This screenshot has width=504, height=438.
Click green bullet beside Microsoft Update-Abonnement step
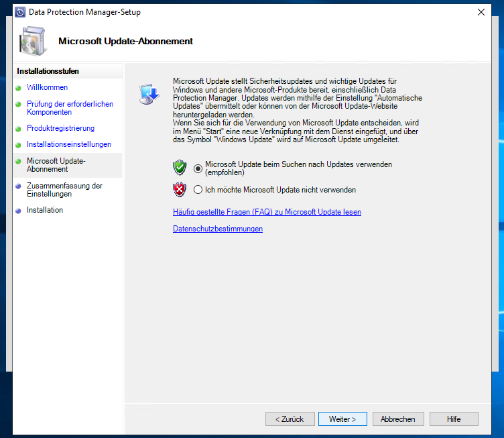(x=18, y=161)
